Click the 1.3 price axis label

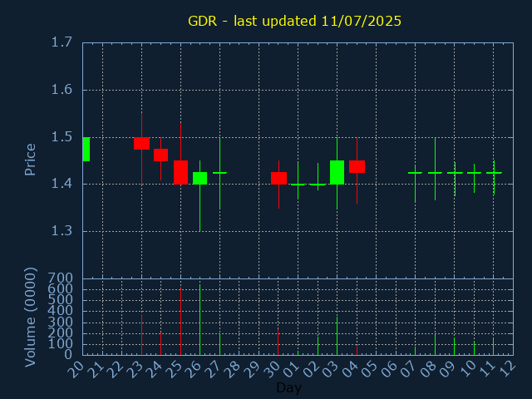click(62, 231)
